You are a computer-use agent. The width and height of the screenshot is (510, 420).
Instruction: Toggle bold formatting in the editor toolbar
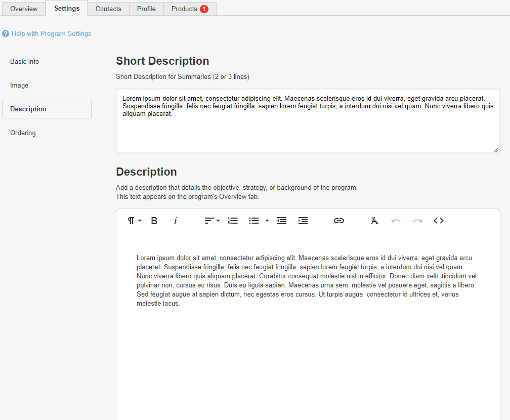click(x=154, y=221)
